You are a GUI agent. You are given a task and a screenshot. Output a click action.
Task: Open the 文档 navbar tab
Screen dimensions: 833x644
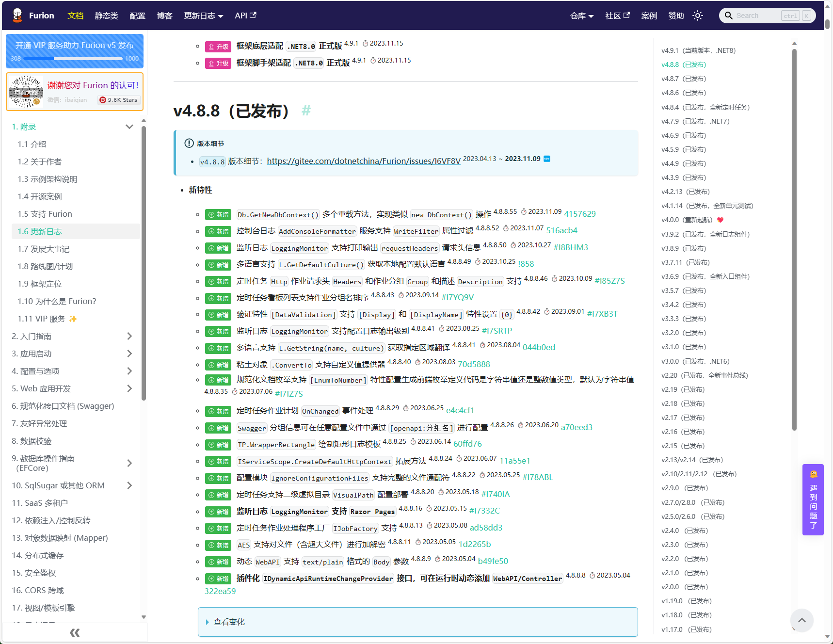click(x=76, y=16)
